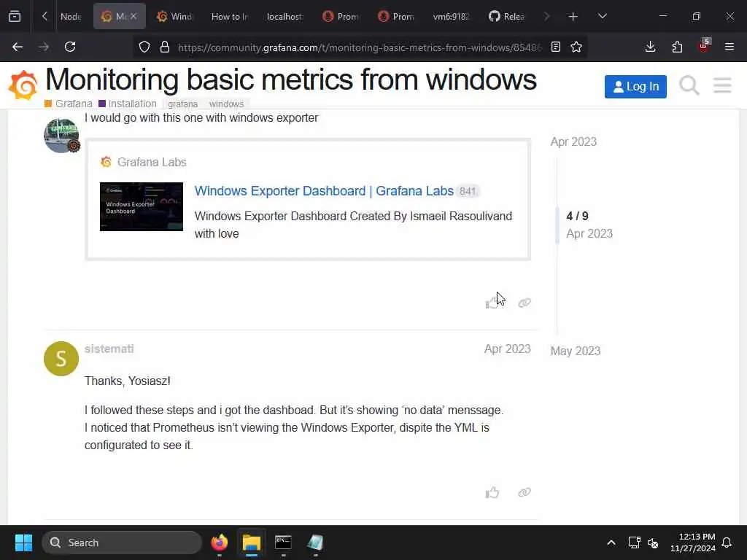Go back to the previous page
Screen dimensions: 747x560
pos(18,47)
